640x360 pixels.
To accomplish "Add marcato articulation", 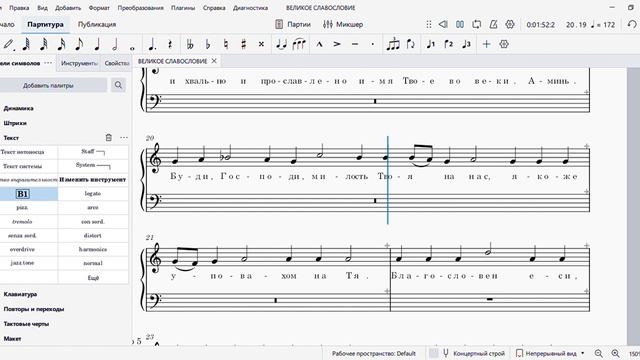I will pos(319,44).
